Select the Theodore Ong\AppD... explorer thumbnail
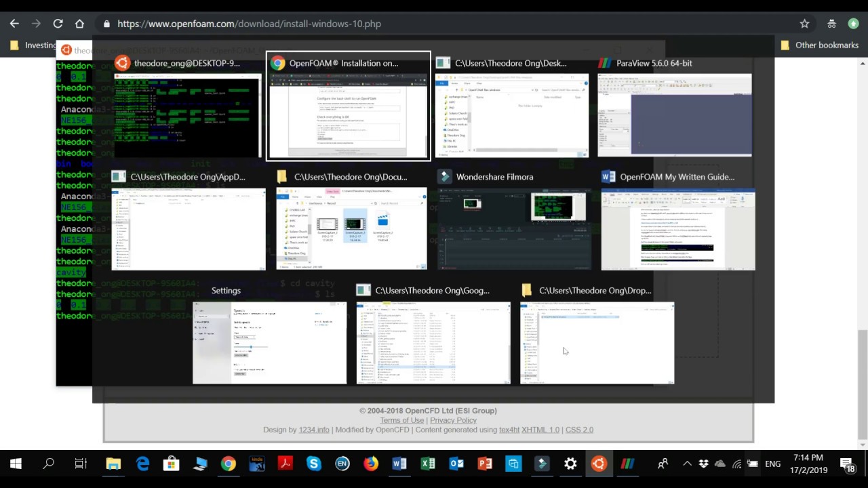The image size is (868, 488). click(189, 229)
